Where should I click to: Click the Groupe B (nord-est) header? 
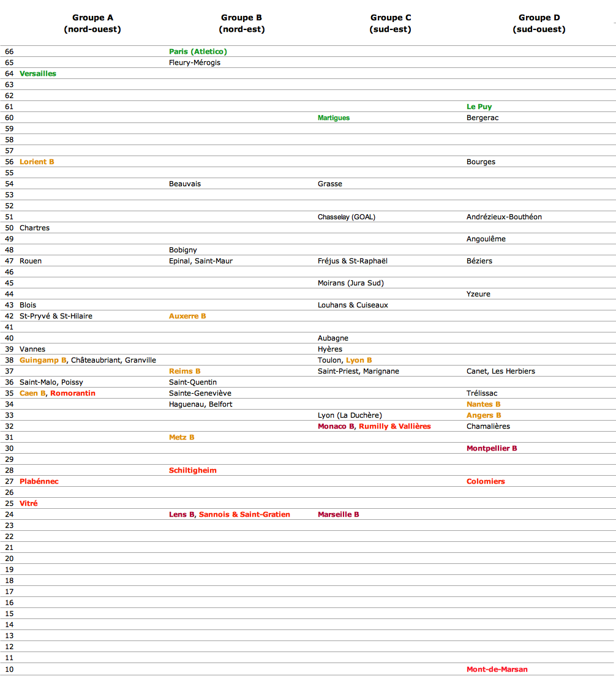[241, 23]
